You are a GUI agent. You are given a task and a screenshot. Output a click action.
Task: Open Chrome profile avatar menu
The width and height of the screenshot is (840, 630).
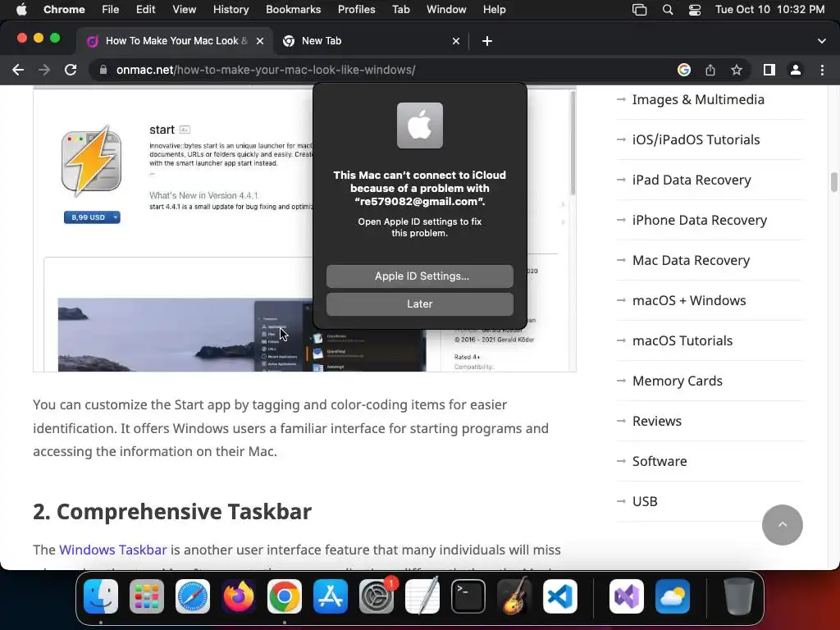[x=796, y=70]
